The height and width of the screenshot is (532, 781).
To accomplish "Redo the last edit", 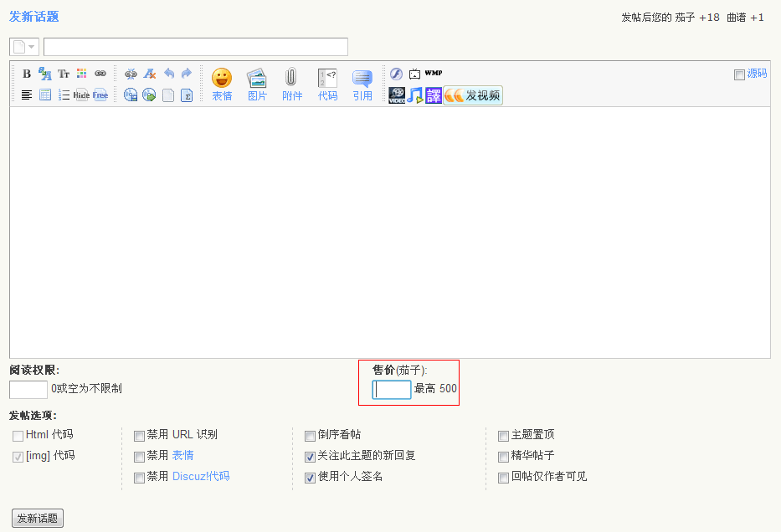I will pyautogui.click(x=187, y=74).
